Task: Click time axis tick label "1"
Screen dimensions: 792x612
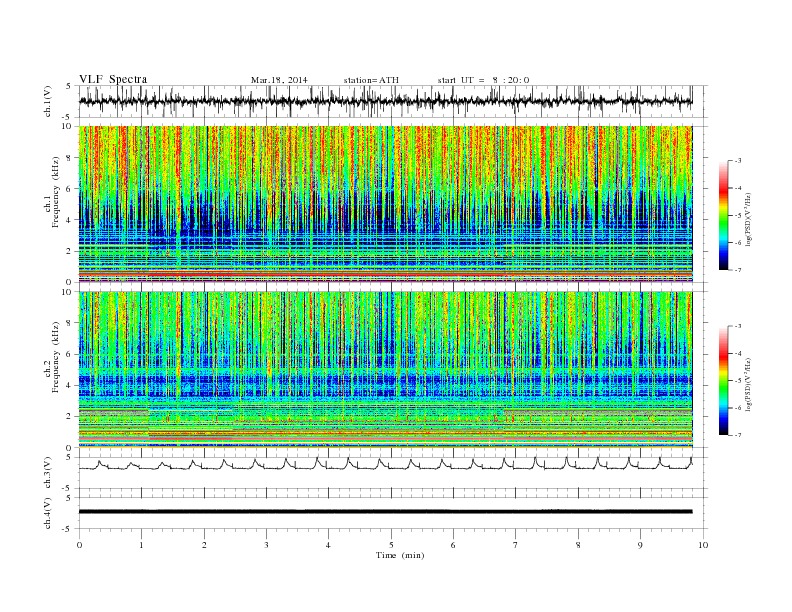Action: tap(142, 545)
